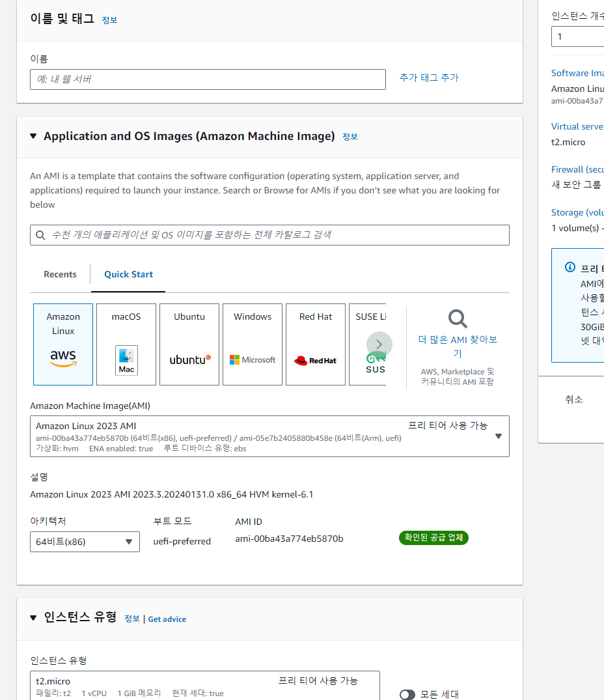Click the Get advice link
The image size is (604, 700).
click(167, 619)
